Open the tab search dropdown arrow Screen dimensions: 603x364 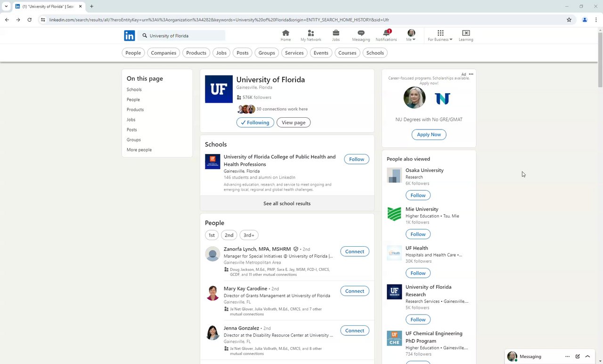(x=6, y=7)
